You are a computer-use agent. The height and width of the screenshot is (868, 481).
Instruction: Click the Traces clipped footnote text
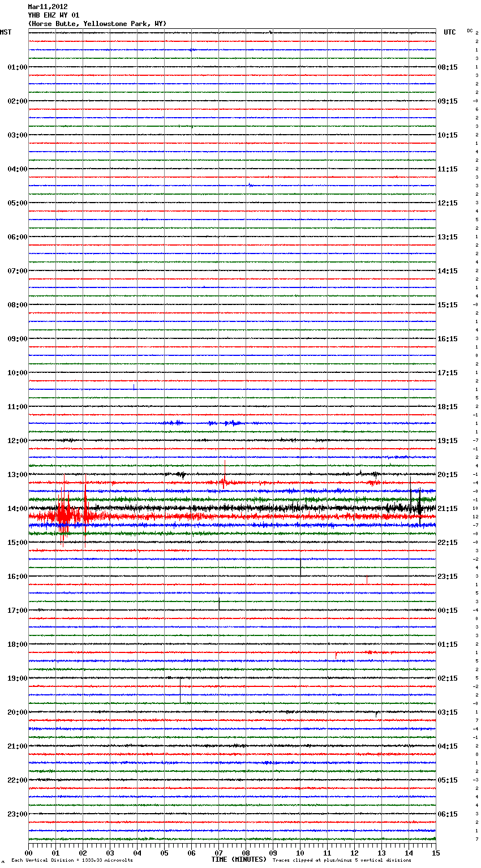tap(342, 861)
